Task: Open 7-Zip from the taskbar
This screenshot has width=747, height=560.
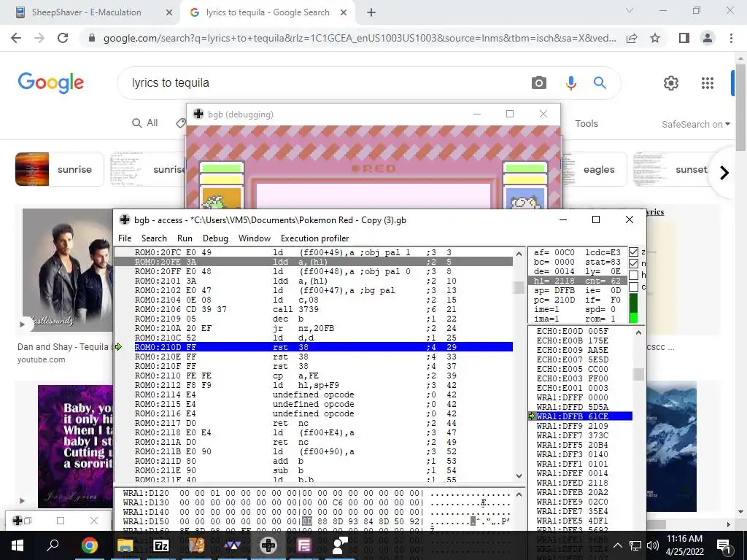Action: 160,545
